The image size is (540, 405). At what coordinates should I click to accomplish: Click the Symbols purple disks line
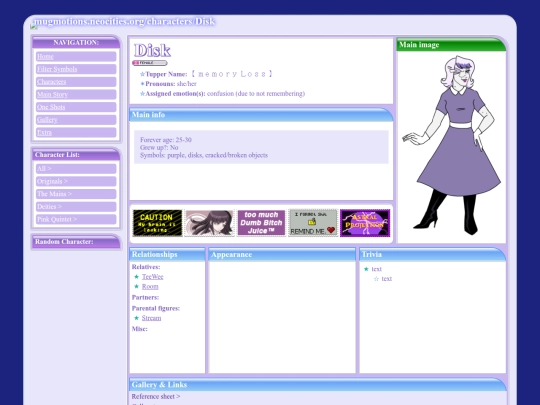tap(204, 155)
